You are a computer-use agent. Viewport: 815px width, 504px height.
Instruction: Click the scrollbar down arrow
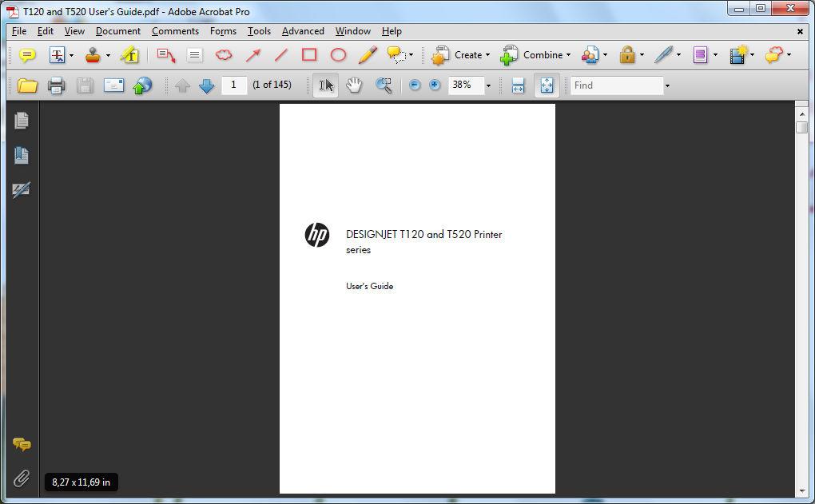(x=801, y=490)
